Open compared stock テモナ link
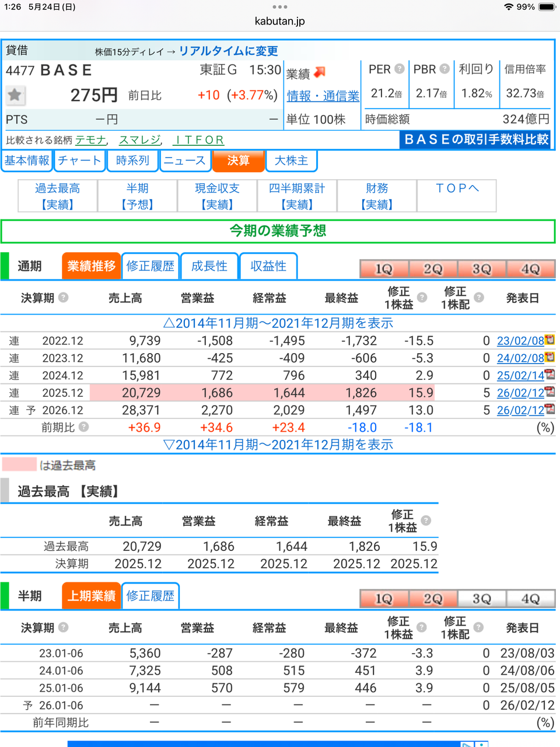 (x=91, y=140)
